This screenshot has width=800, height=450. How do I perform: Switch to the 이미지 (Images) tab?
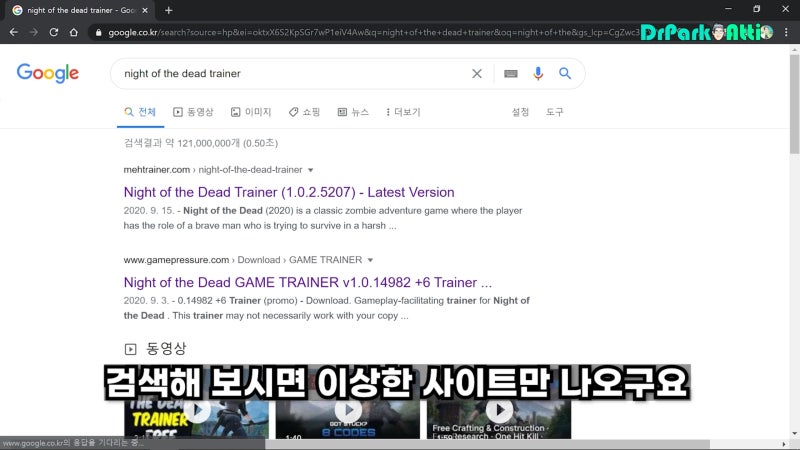click(x=251, y=112)
